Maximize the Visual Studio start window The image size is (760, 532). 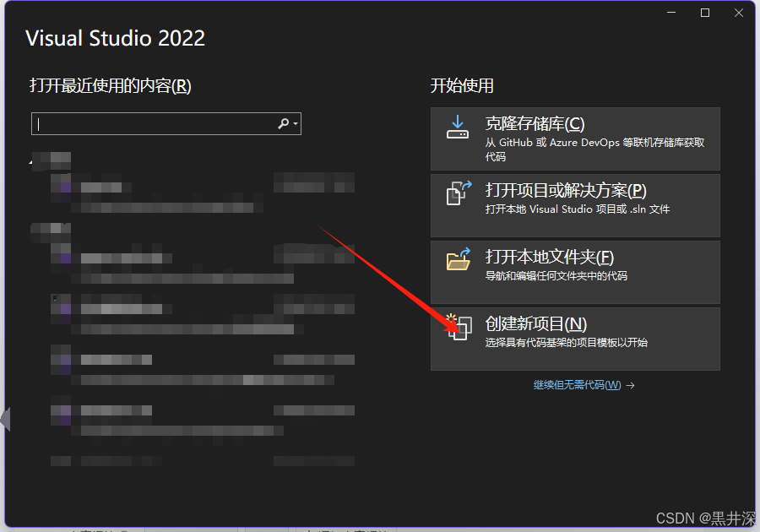[x=705, y=13]
